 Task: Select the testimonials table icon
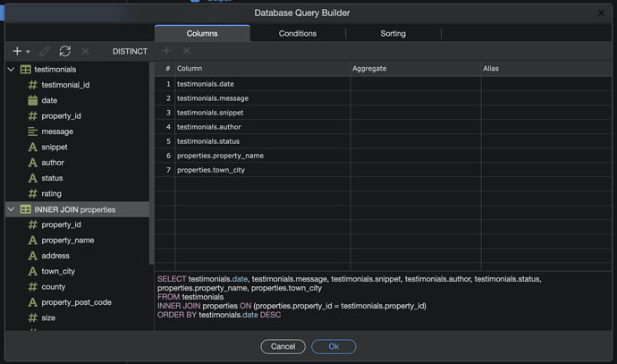click(26, 69)
